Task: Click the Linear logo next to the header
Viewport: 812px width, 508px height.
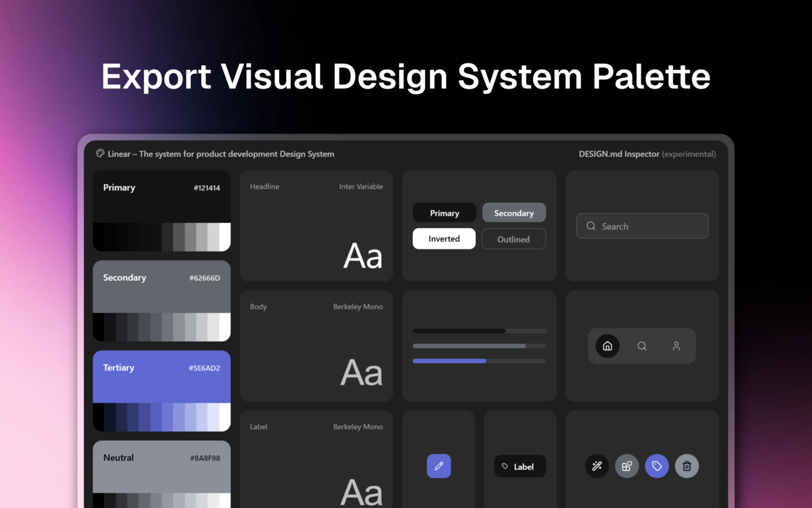Action: tap(100, 153)
